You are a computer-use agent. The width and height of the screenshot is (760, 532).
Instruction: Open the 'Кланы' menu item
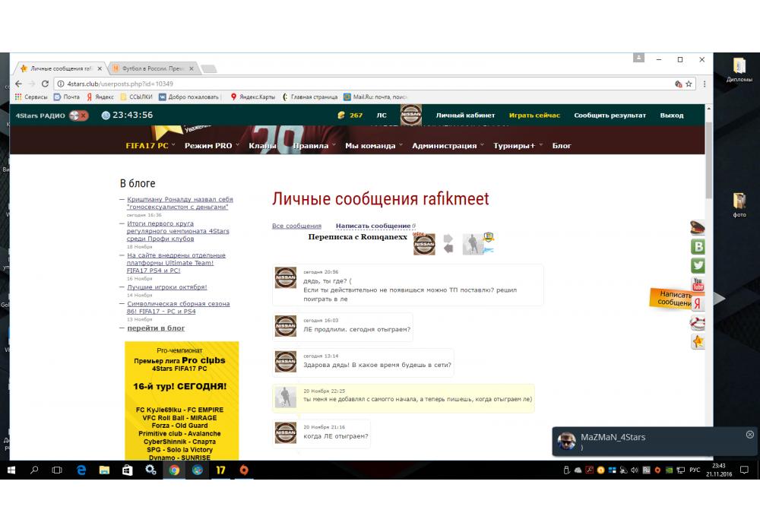pyautogui.click(x=263, y=145)
